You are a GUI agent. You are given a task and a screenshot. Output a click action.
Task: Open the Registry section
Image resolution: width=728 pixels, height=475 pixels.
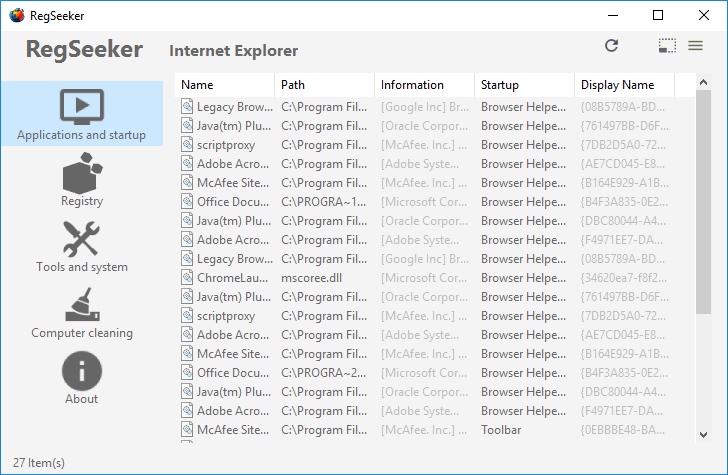point(82,180)
